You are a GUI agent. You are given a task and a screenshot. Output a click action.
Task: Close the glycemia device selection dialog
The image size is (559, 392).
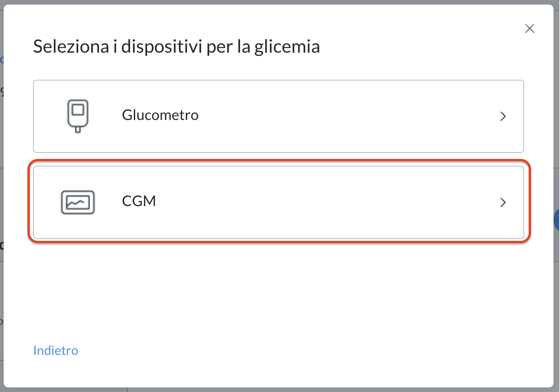coord(530,29)
